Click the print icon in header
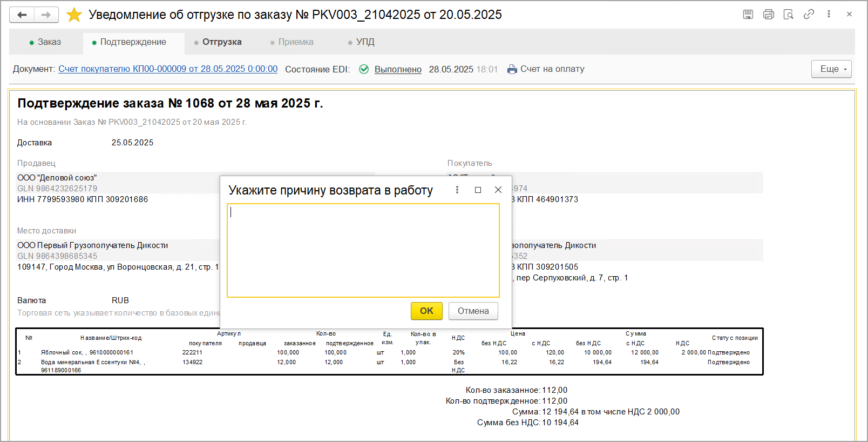Image resolution: width=868 pixels, height=442 pixels. 768,15
